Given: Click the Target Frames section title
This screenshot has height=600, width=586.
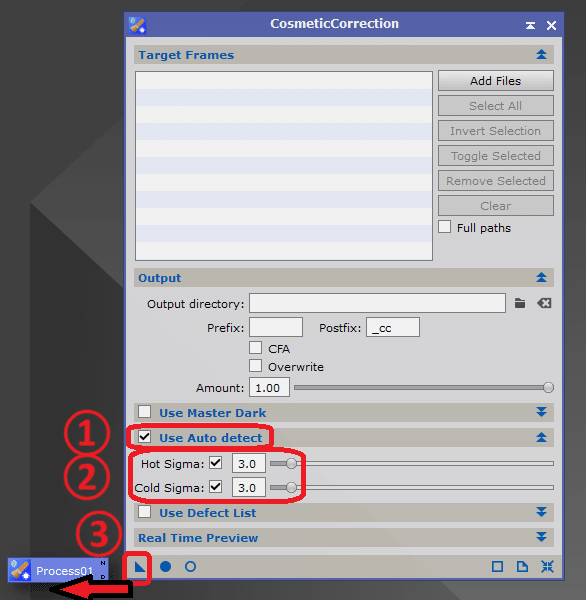Looking at the screenshot, I should click(x=186, y=55).
